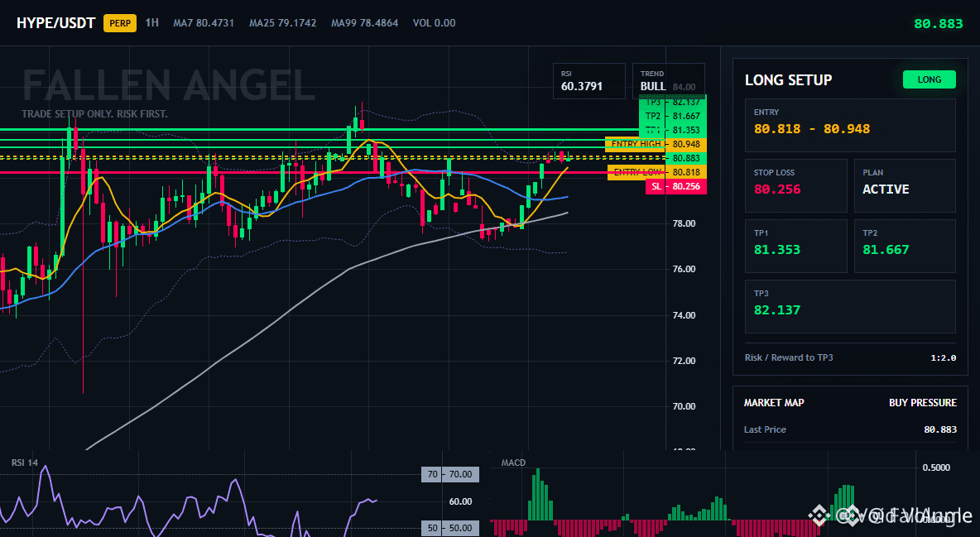Click the current price 80.883 axis tag
Viewport: 980px width, 537px height.
point(685,158)
